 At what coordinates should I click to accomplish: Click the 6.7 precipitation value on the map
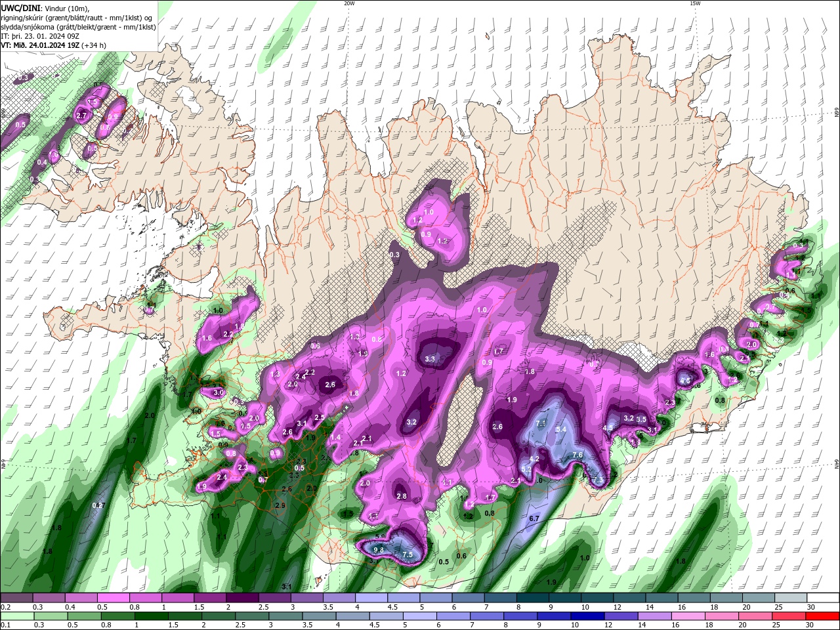pyautogui.click(x=534, y=518)
